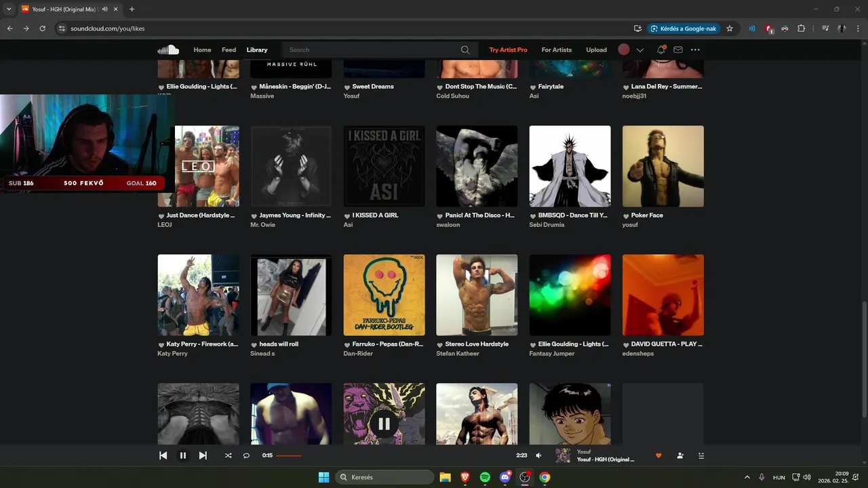Open the Yosuf - HGH title in player bar
Screen dimensions: 868x488
[x=606, y=460]
